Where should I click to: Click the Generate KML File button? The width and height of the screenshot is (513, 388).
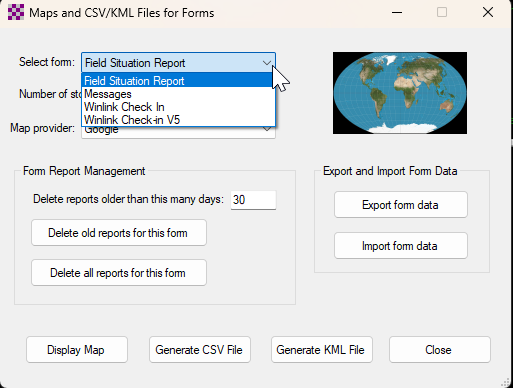pyautogui.click(x=322, y=350)
